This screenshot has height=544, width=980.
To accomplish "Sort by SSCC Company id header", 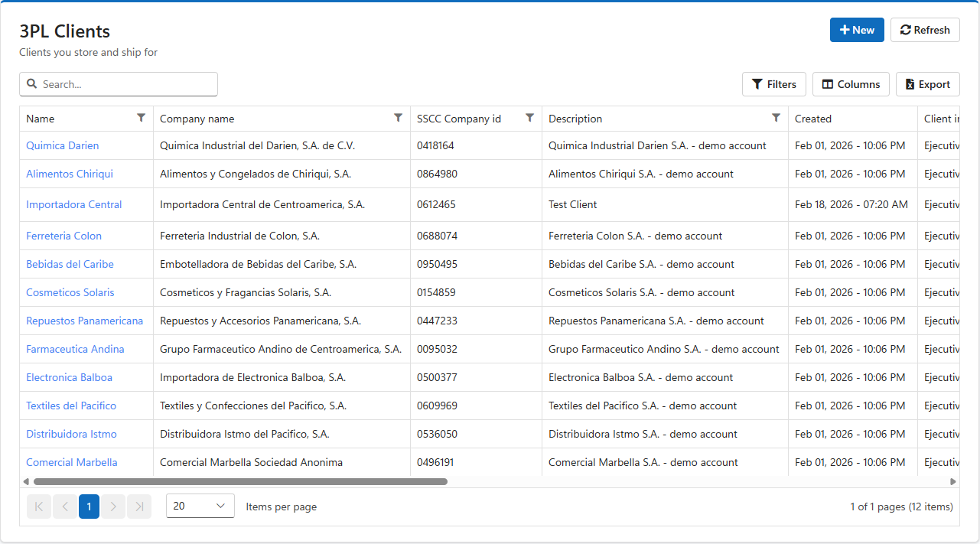I will pos(459,119).
